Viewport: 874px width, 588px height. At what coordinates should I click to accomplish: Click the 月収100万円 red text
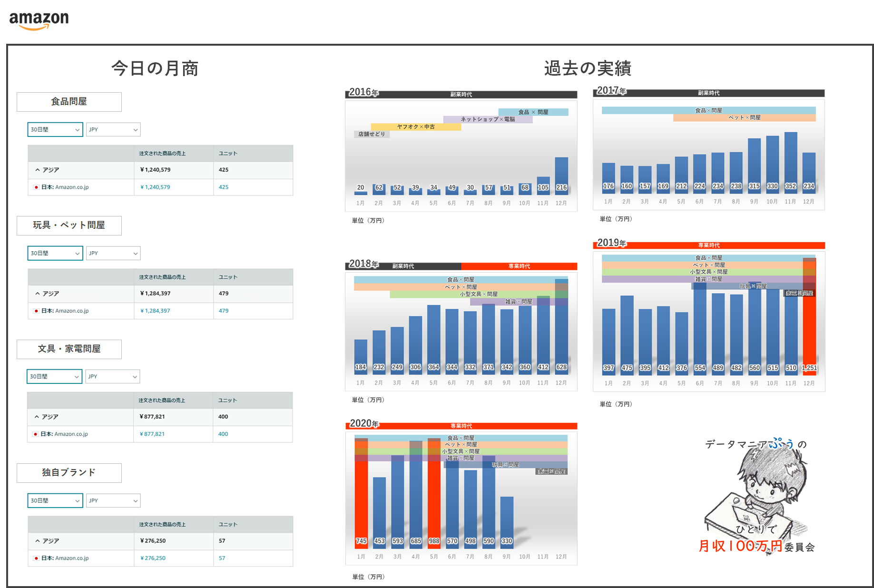(x=740, y=546)
